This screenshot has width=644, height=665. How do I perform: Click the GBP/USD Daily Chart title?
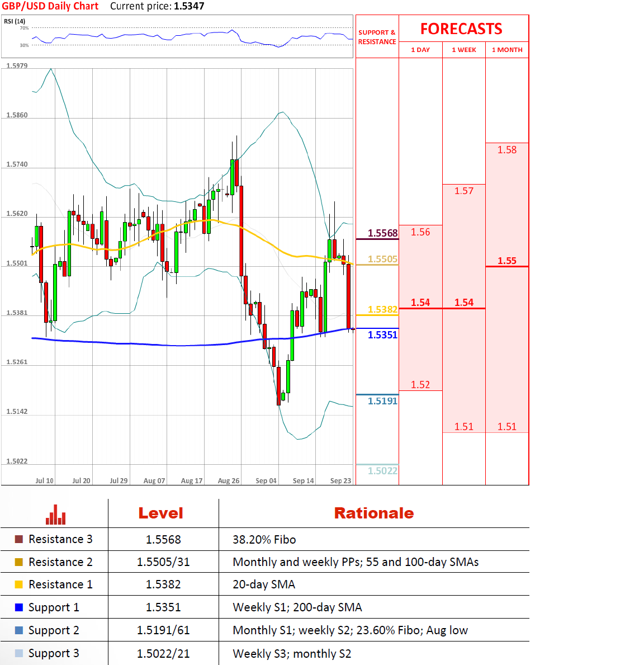(50, 6)
